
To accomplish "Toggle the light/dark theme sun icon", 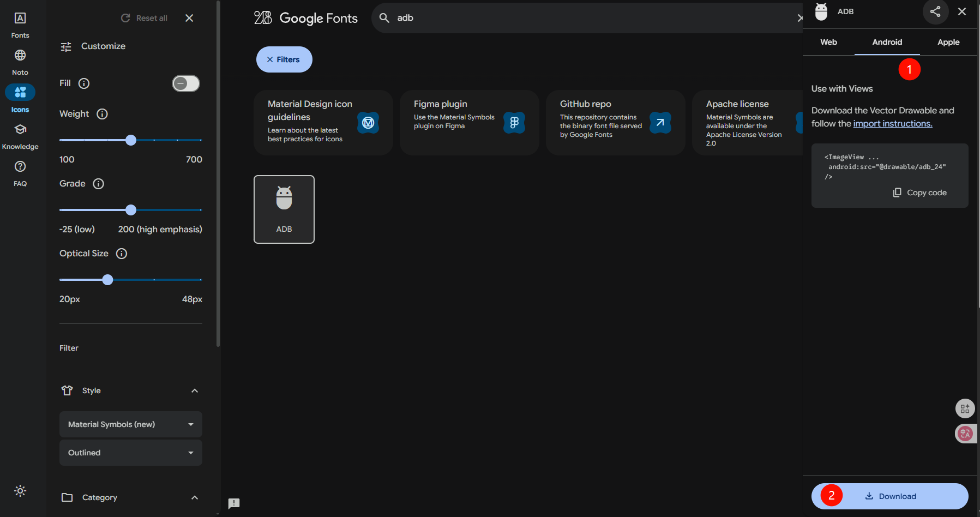I will 20,491.
